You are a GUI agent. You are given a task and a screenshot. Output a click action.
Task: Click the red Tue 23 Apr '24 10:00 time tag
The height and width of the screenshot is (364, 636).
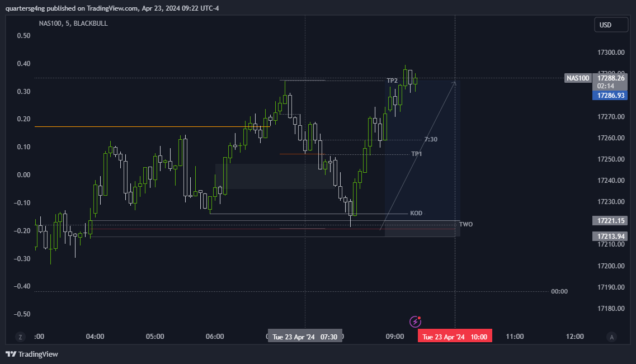click(x=455, y=337)
